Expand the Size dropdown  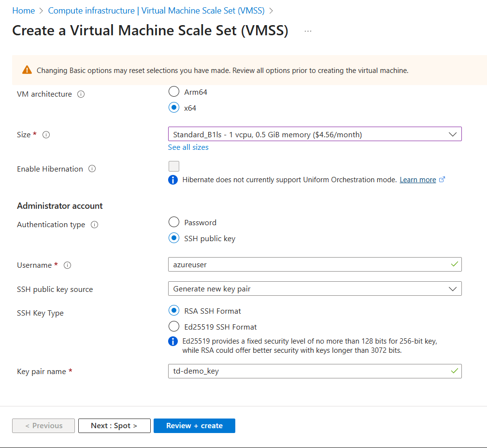pos(315,134)
